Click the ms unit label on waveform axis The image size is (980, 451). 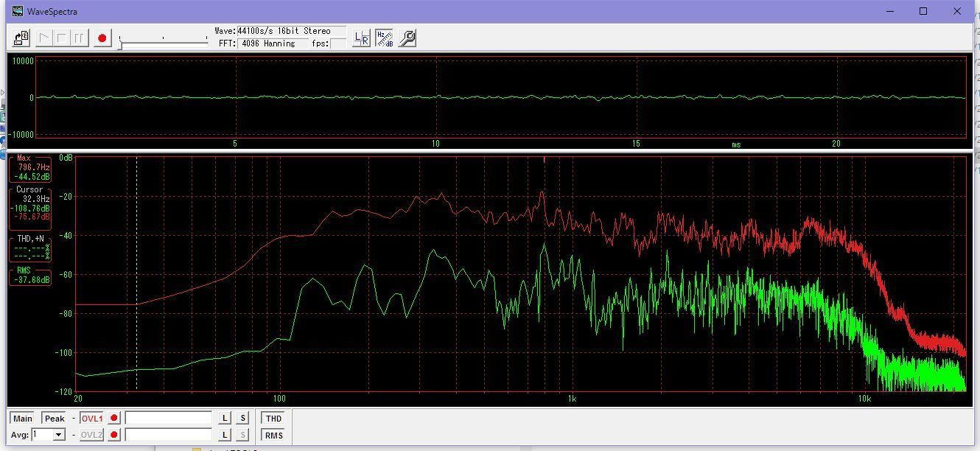click(x=736, y=144)
